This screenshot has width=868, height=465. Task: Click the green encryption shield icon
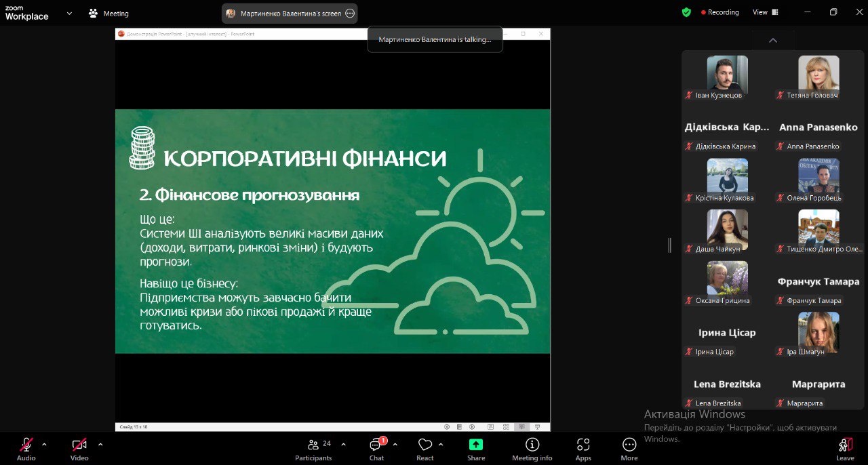pyautogui.click(x=686, y=12)
